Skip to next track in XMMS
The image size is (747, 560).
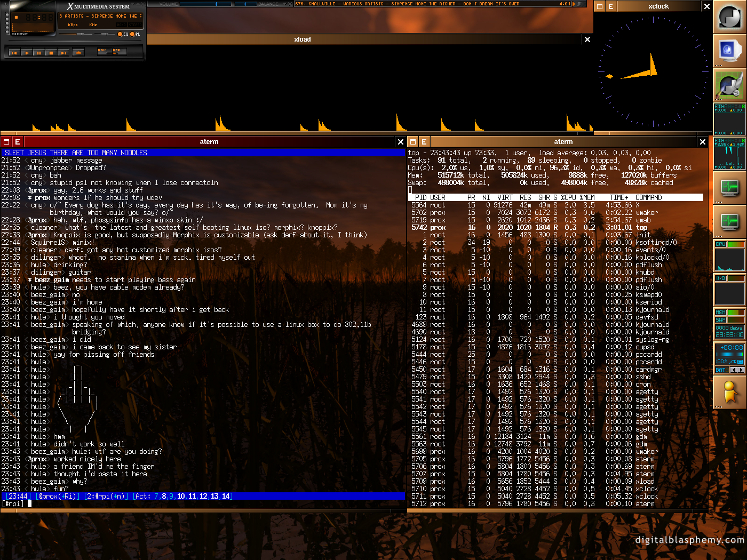[x=63, y=53]
